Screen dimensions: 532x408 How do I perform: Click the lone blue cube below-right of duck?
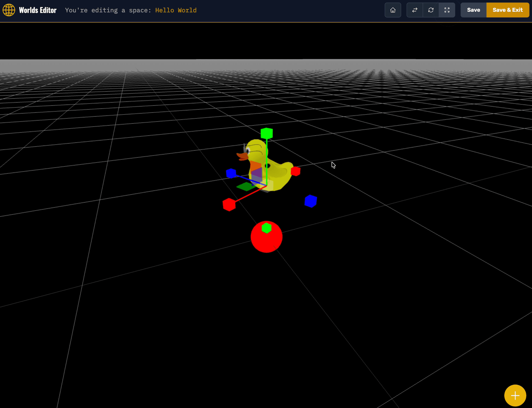click(x=310, y=201)
